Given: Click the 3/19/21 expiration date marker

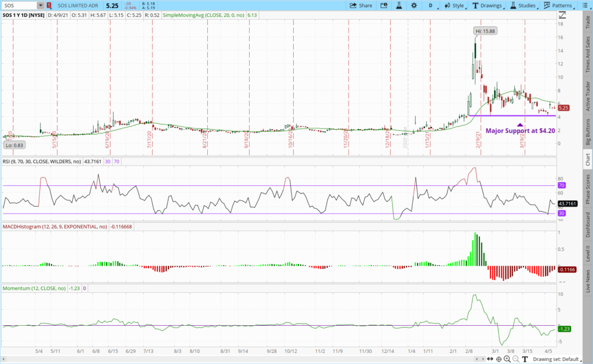Looking at the screenshot, I should [x=522, y=139].
